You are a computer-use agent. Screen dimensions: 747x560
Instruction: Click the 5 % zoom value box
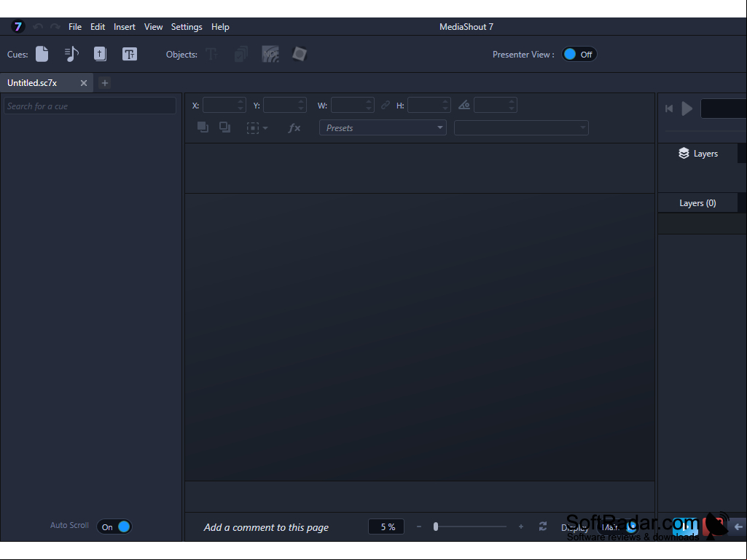click(386, 527)
